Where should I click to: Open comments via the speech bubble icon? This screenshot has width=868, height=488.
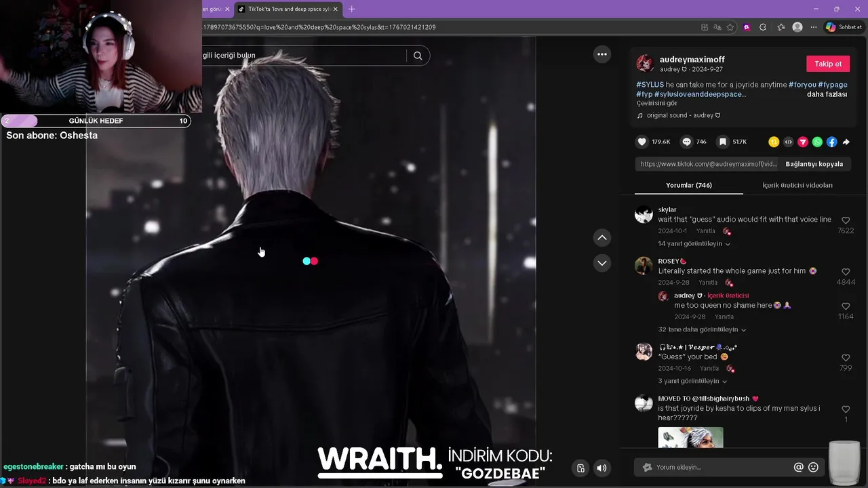(686, 142)
